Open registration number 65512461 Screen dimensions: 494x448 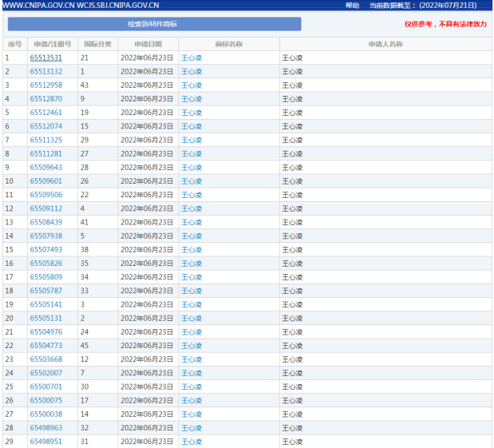(x=45, y=113)
